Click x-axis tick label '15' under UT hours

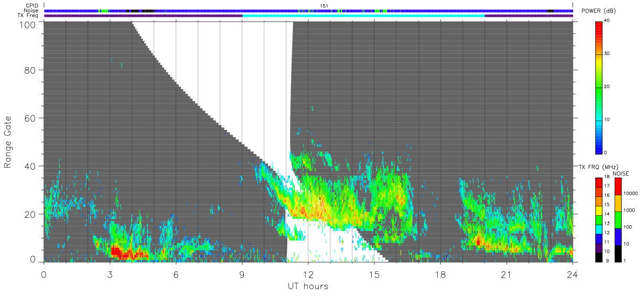point(374,274)
